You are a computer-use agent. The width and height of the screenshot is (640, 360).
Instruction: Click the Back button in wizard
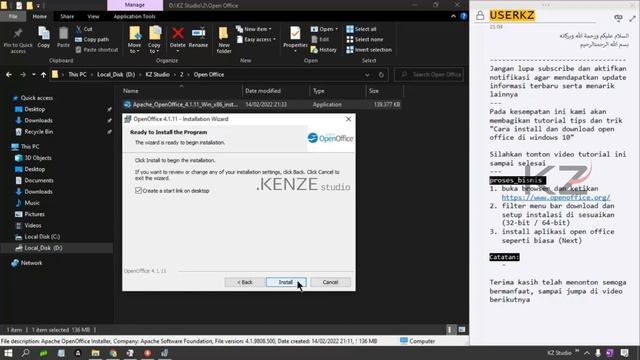pos(244,282)
